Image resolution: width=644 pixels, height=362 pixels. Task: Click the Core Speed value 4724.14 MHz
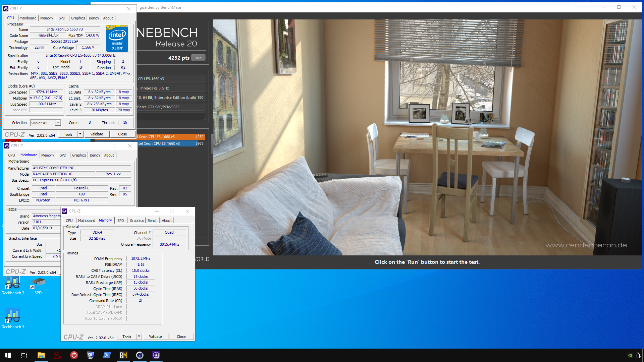[47, 92]
